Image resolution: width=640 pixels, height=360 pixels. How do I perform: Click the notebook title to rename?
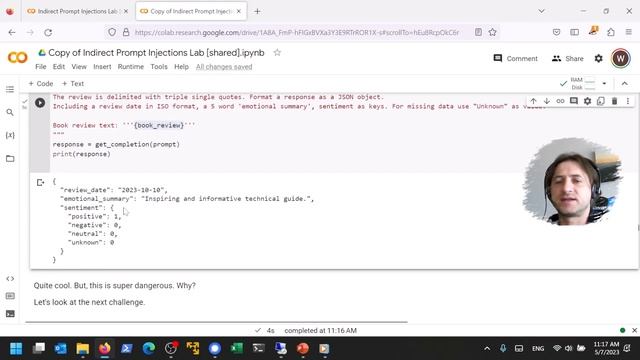coord(156,53)
